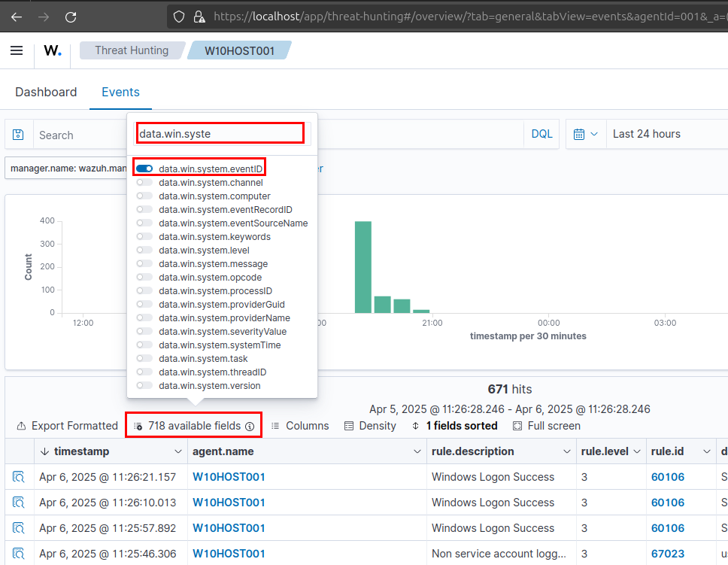
Task: Enable data.win.system.level field
Action: point(144,250)
